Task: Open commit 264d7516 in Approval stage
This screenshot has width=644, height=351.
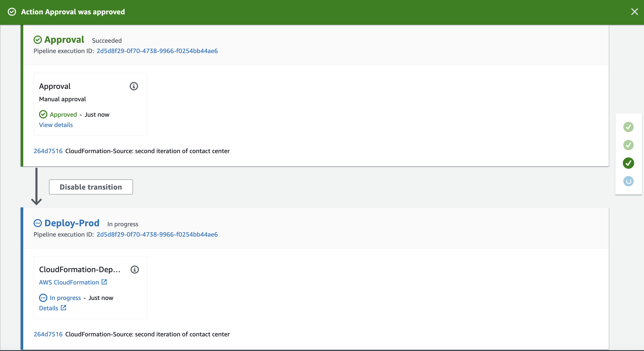Action: [48, 151]
